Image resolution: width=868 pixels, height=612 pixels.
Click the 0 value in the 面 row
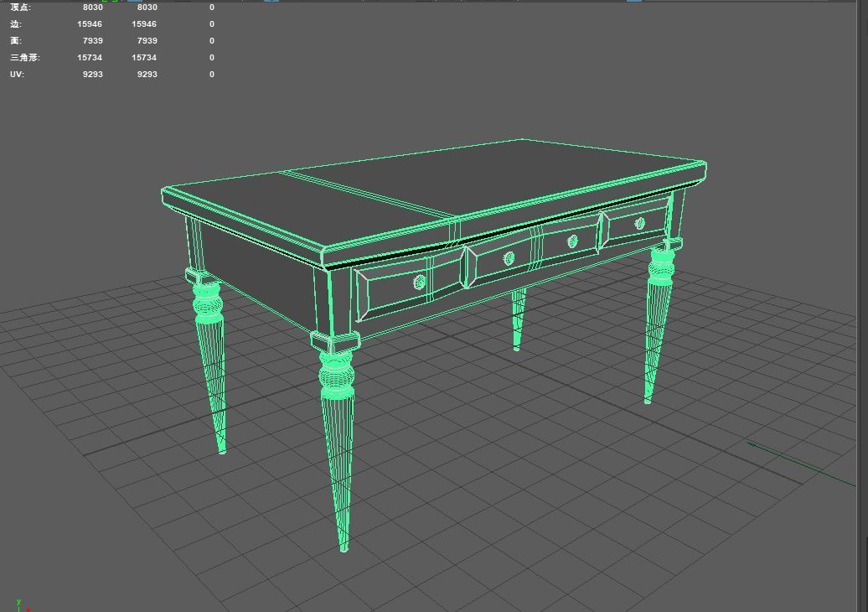(x=211, y=40)
